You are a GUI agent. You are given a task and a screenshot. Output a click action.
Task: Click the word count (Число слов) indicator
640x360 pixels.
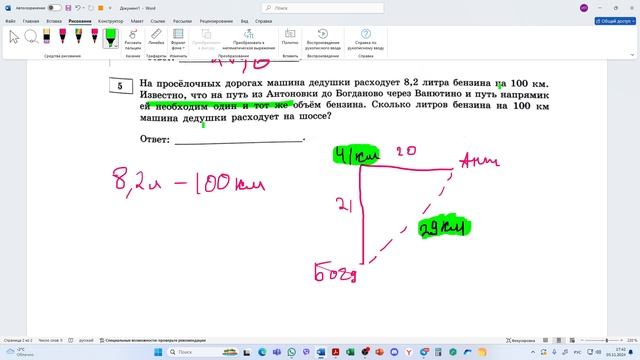tap(50, 340)
